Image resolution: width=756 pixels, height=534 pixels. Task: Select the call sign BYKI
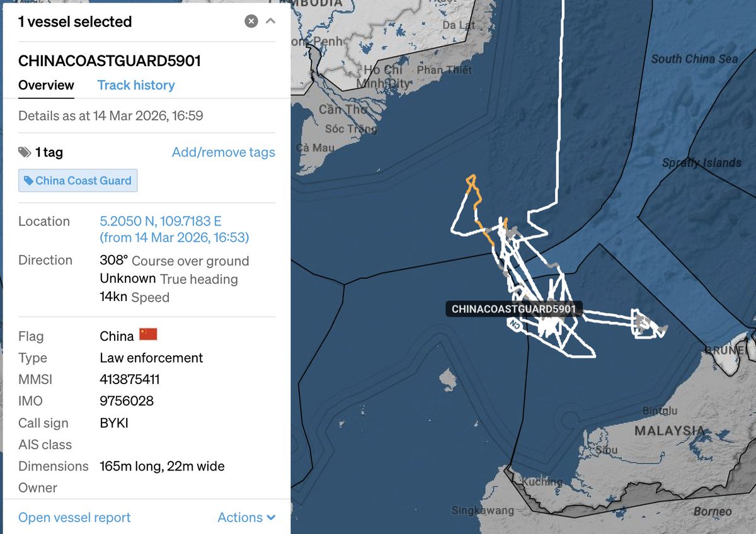pos(114,423)
